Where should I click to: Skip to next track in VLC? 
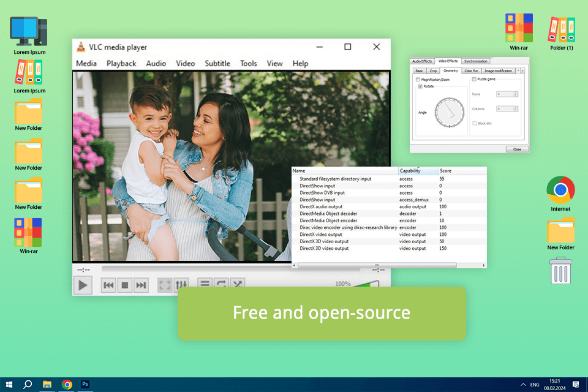[x=141, y=285]
